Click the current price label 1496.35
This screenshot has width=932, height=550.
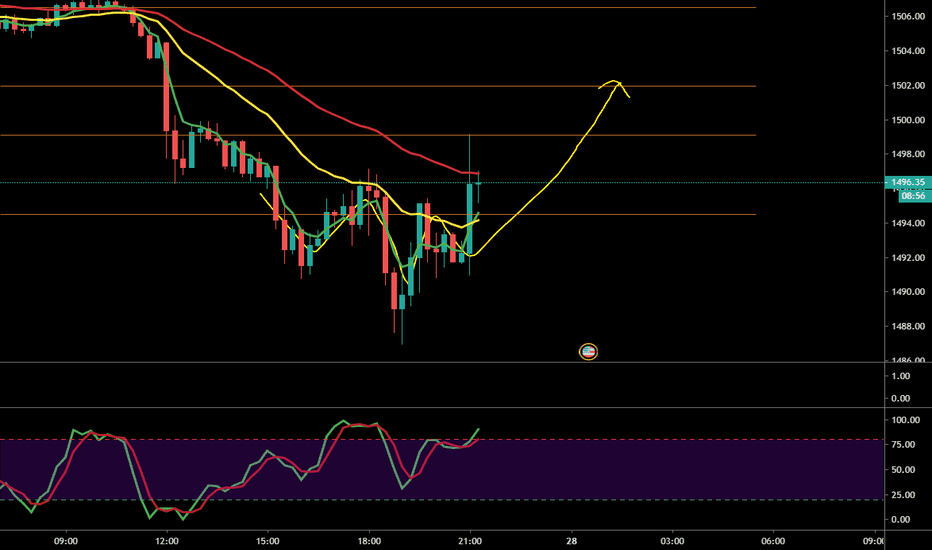point(908,183)
